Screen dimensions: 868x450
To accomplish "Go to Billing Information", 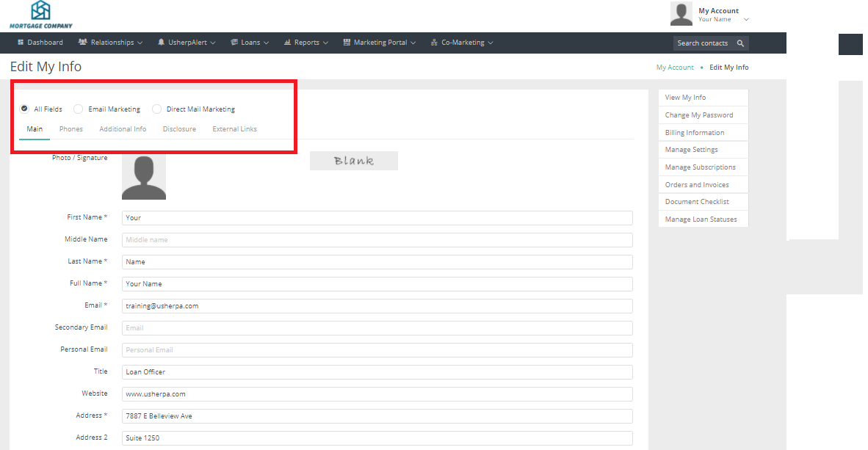I will [x=695, y=133].
